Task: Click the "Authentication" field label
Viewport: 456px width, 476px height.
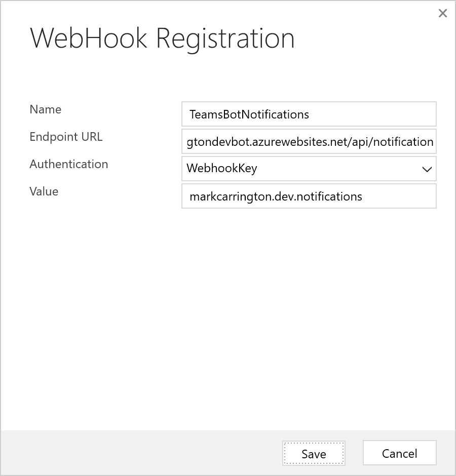Action: click(x=69, y=164)
